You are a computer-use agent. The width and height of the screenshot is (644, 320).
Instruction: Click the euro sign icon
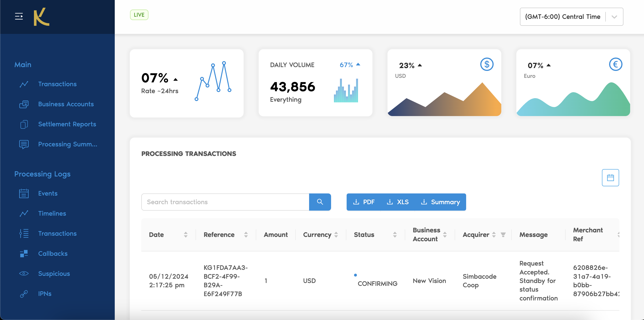[615, 64]
